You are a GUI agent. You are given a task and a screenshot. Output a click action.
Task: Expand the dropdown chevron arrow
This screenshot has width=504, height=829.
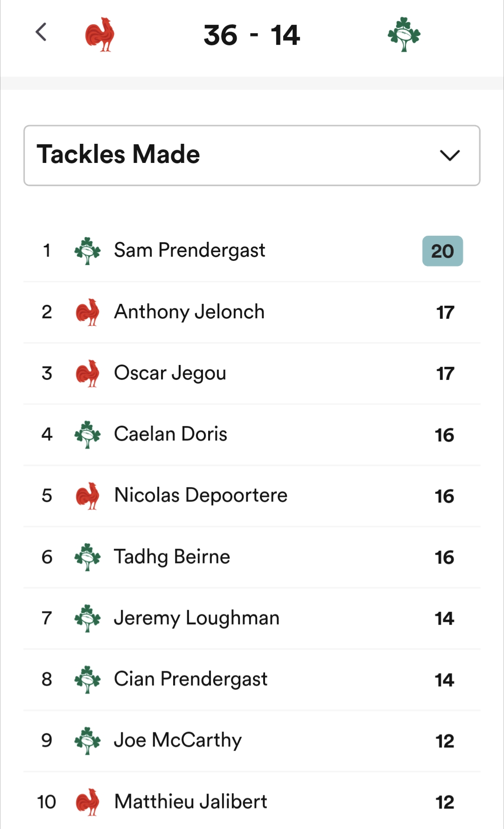(x=450, y=155)
